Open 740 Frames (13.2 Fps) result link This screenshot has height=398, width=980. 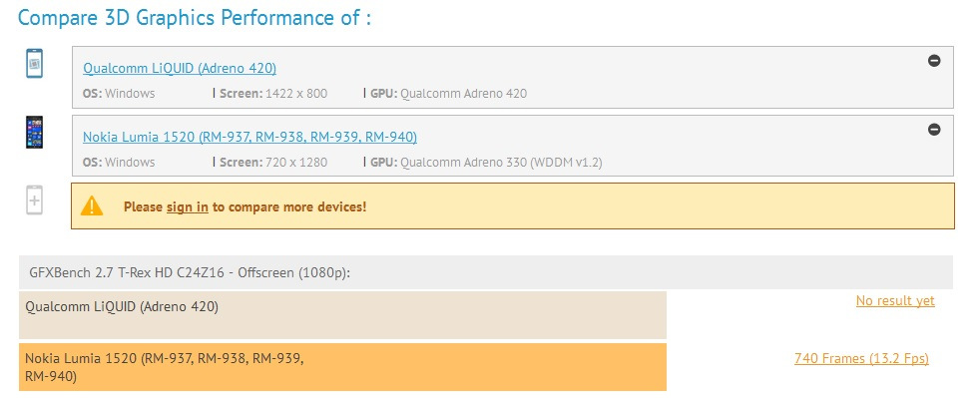point(861,359)
